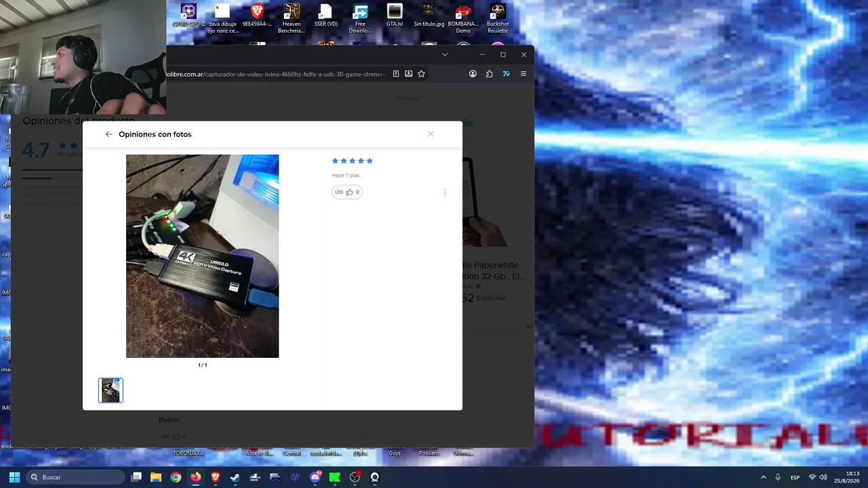Open Brave browser from the taskbar
This screenshot has height=488, width=868.
click(x=216, y=477)
